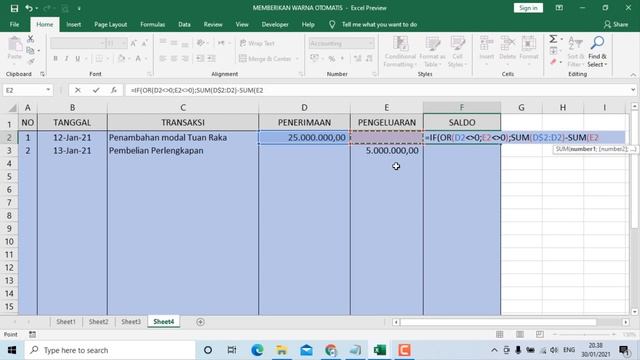The width and height of the screenshot is (640, 360).
Task: Click the Italic formatting icon
Action: click(x=67, y=59)
